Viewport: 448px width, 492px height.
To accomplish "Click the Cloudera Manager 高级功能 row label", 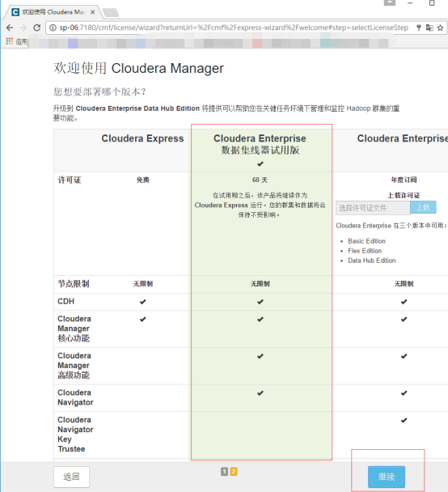I will [74, 365].
